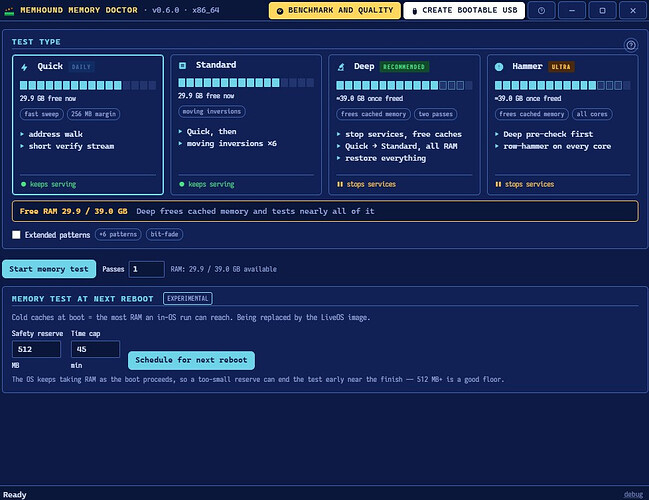Click Deep card 'stops services' status

[x=366, y=184]
